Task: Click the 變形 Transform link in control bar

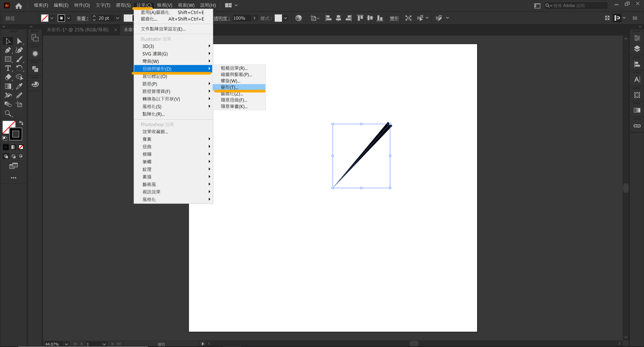Action: point(394,18)
